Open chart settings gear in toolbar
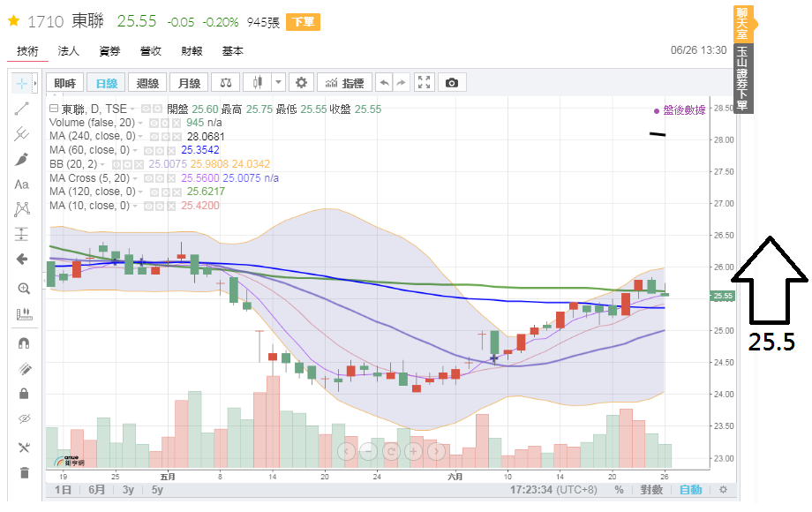Screen dimensions: 812x512 tap(301, 83)
